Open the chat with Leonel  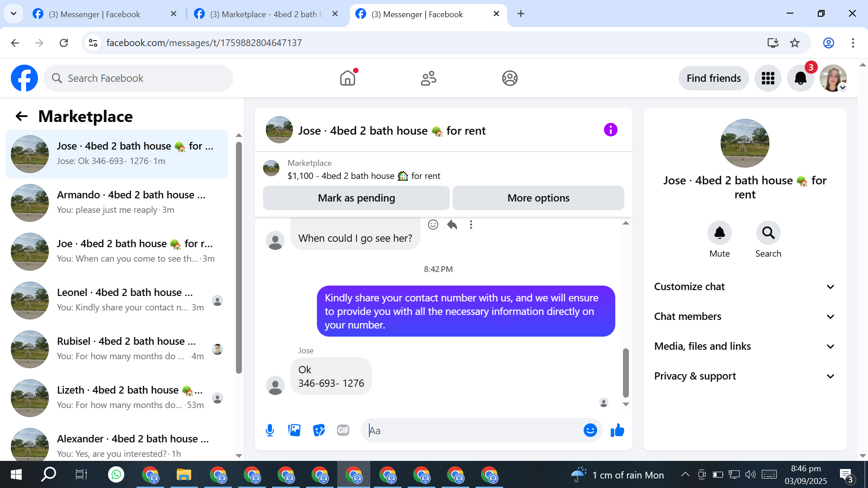point(117,300)
